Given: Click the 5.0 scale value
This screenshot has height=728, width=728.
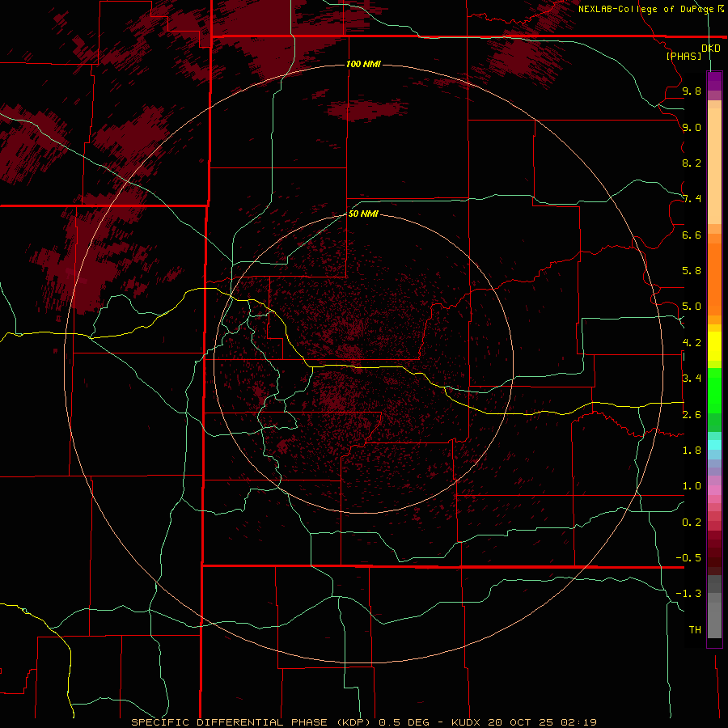Looking at the screenshot, I should click(692, 307).
